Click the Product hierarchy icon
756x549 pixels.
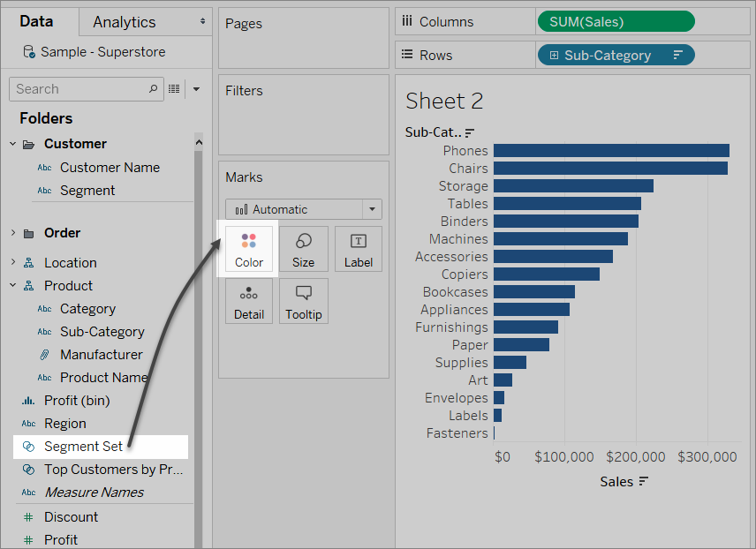(x=29, y=286)
